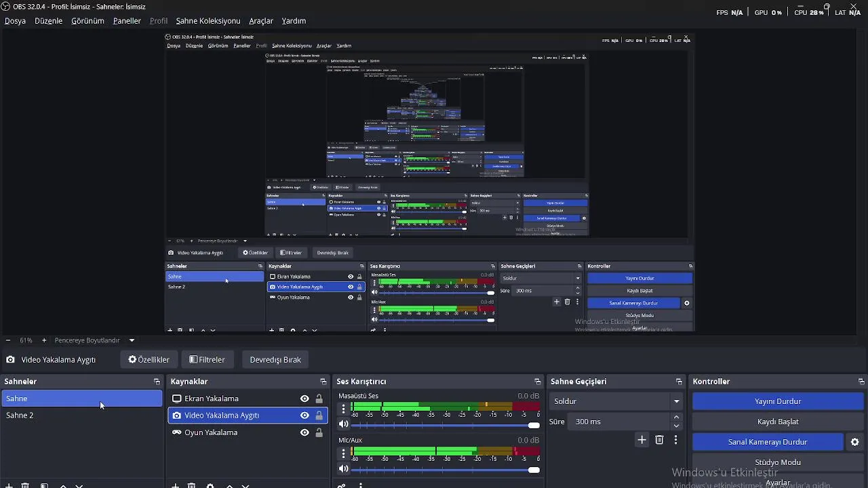Click the Masaüstü Ses 0.0 dB readout

(x=528, y=396)
